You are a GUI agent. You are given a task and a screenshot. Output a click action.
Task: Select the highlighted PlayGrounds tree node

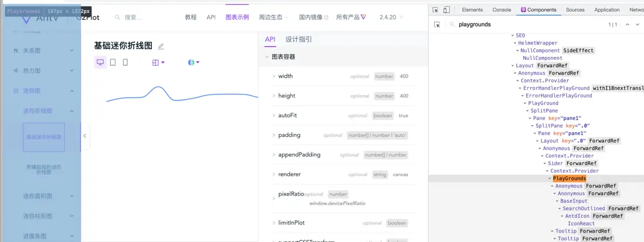click(x=570, y=178)
